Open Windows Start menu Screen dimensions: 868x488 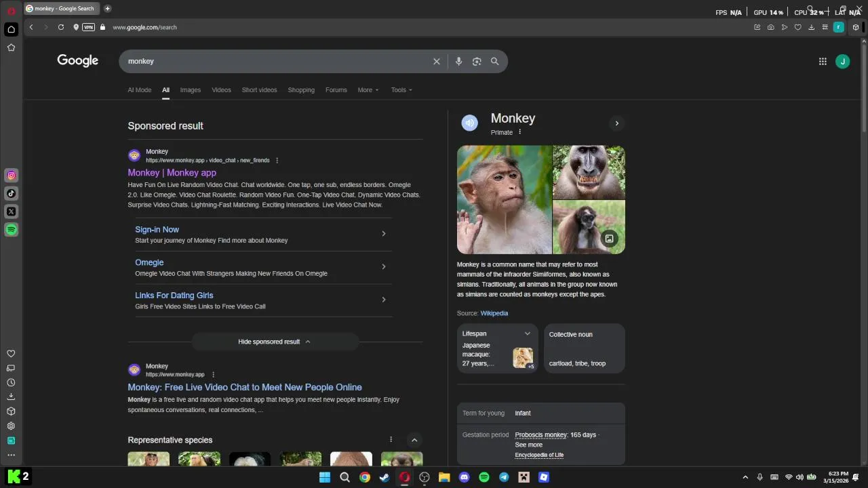point(325,477)
